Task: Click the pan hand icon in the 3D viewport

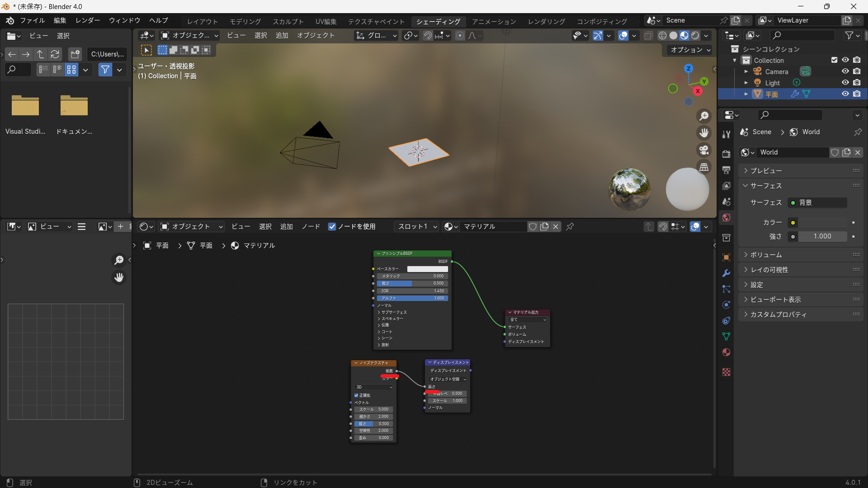Action: click(704, 133)
